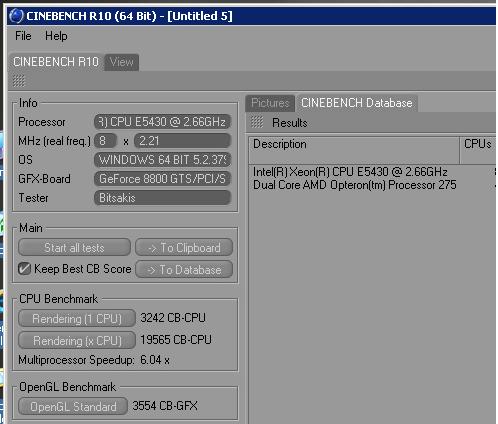Click the real frequency field showing 2.21
498x424 pixels.
182,141
